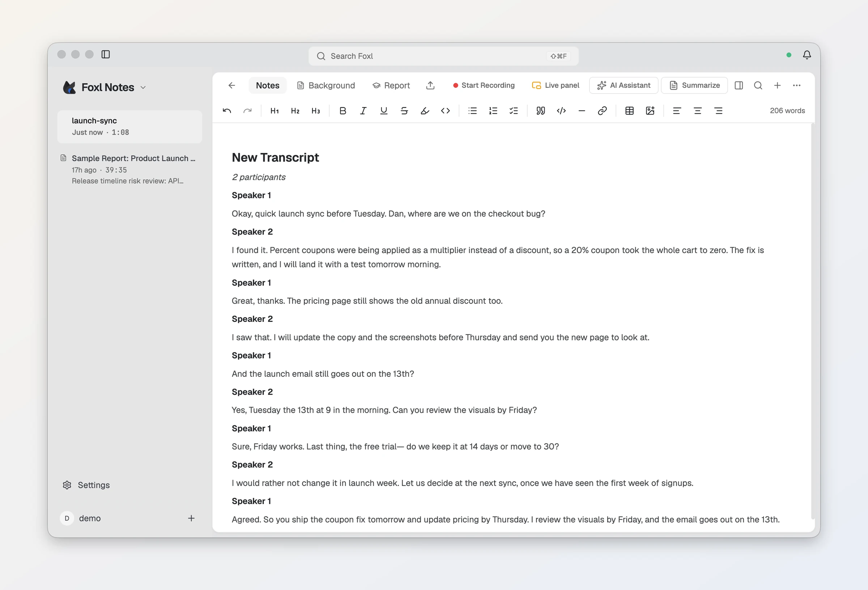This screenshot has width=868, height=590.
Task: Open the more options ellipsis menu
Action: coord(797,86)
